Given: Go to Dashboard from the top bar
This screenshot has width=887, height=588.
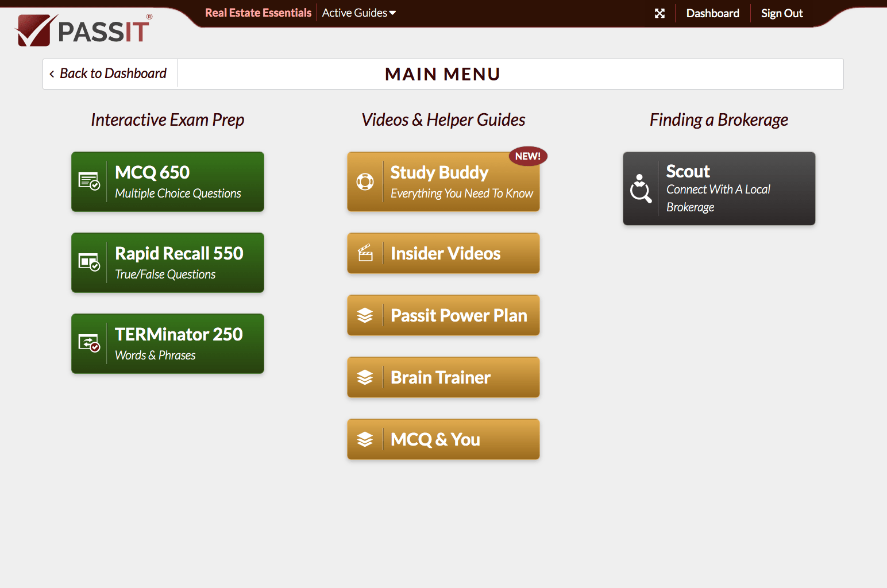Looking at the screenshot, I should click(x=712, y=13).
